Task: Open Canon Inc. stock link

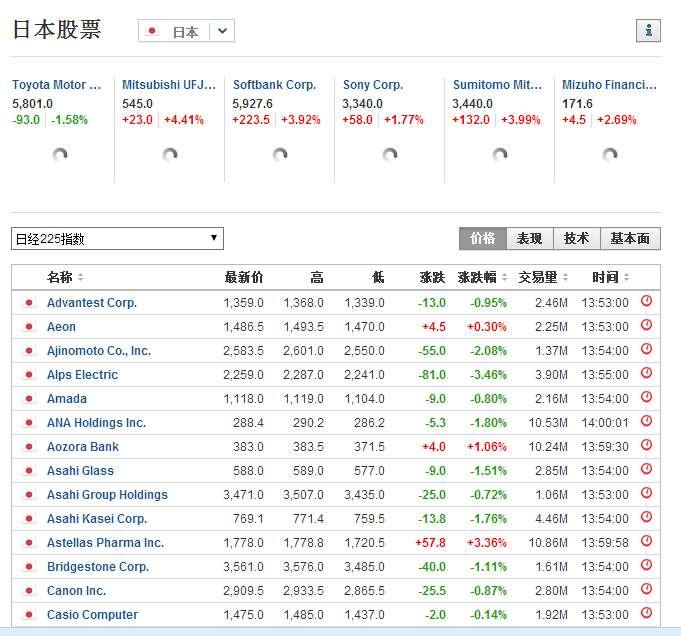Action: (76, 591)
